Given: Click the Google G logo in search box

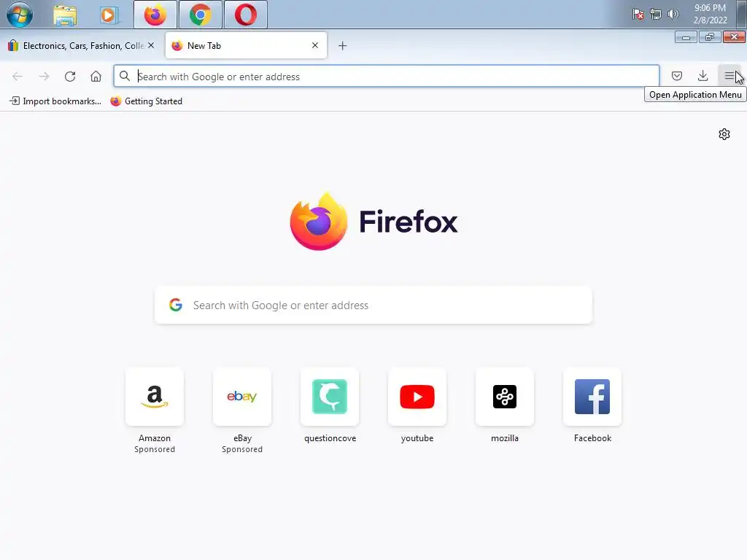Looking at the screenshot, I should tap(176, 306).
